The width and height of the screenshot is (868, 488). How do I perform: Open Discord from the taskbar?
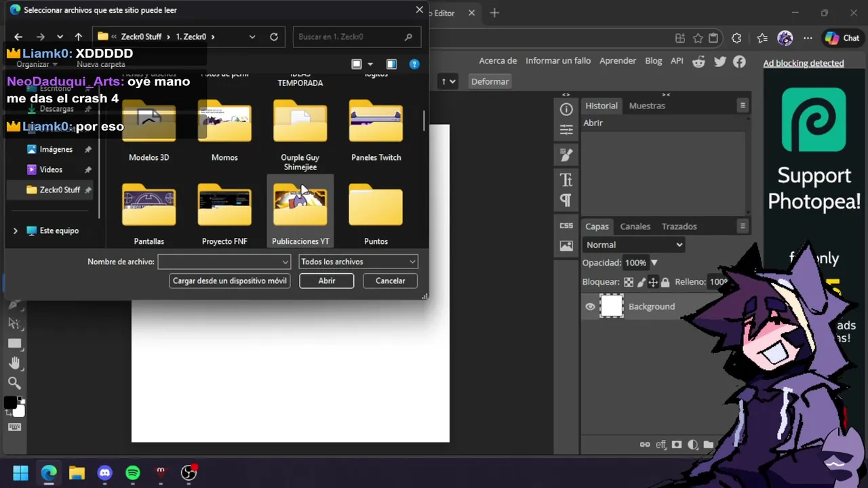104,472
